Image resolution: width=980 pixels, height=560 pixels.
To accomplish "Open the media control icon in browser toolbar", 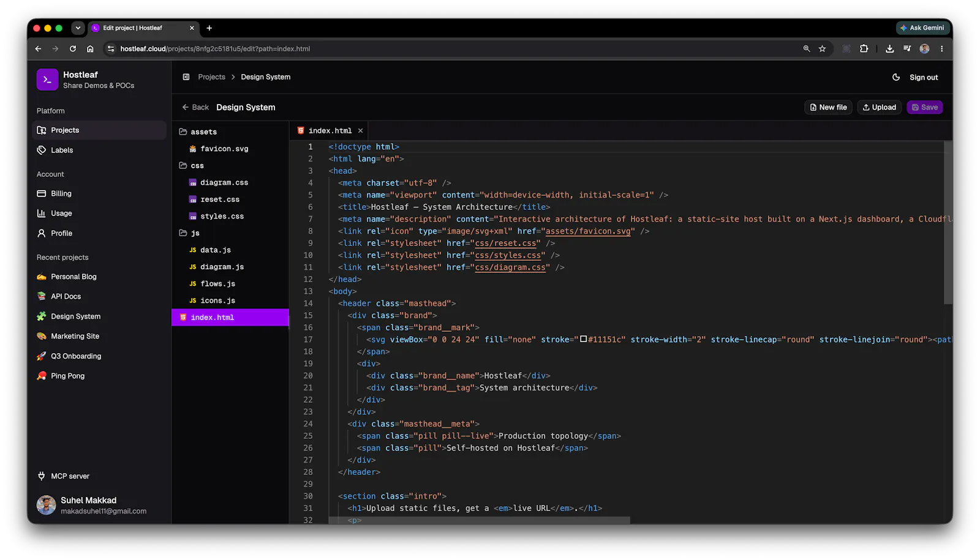I will click(x=907, y=48).
